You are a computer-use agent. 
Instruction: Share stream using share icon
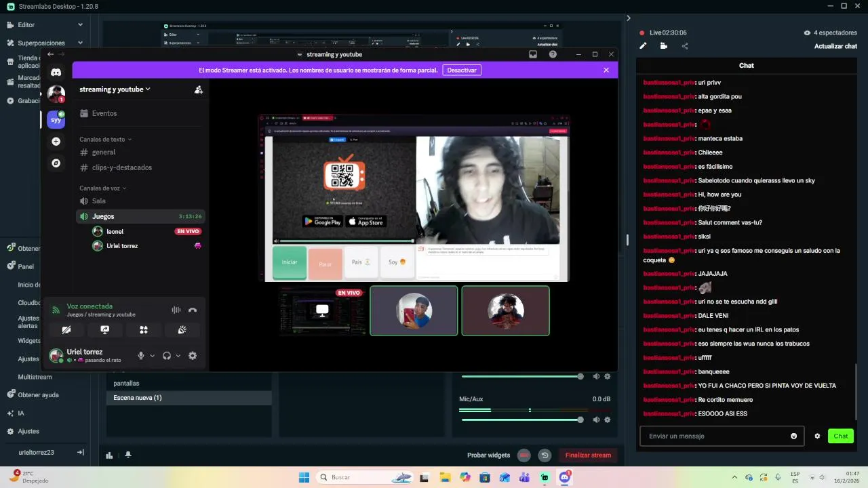click(x=685, y=46)
